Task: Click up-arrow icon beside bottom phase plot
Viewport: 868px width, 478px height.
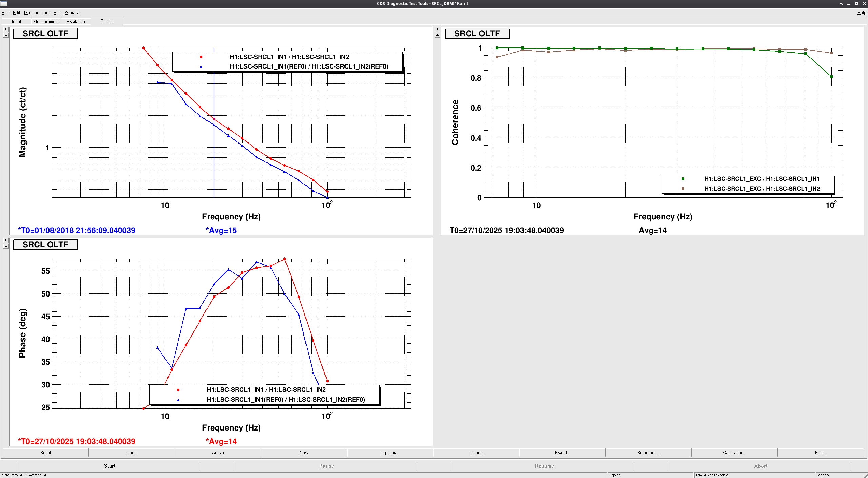Action: point(6,246)
